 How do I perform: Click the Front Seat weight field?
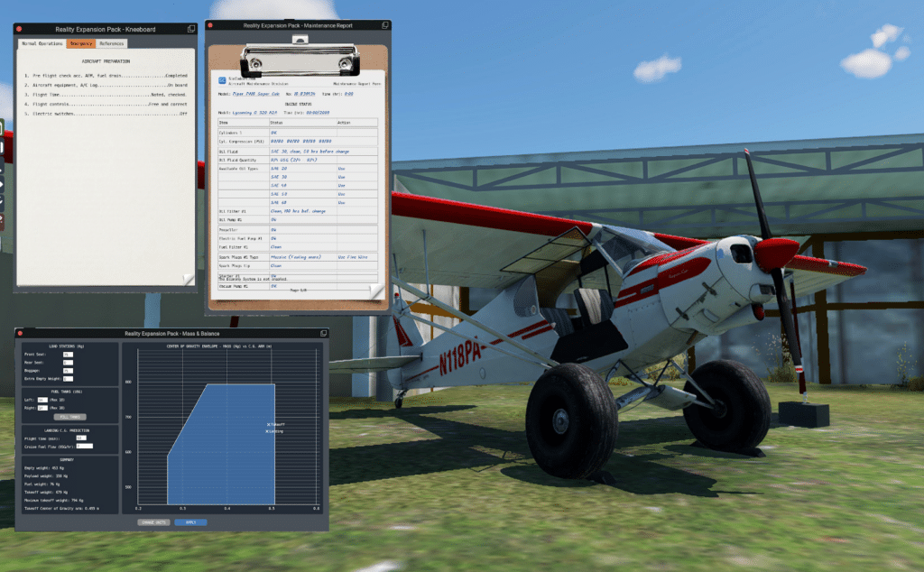point(68,355)
